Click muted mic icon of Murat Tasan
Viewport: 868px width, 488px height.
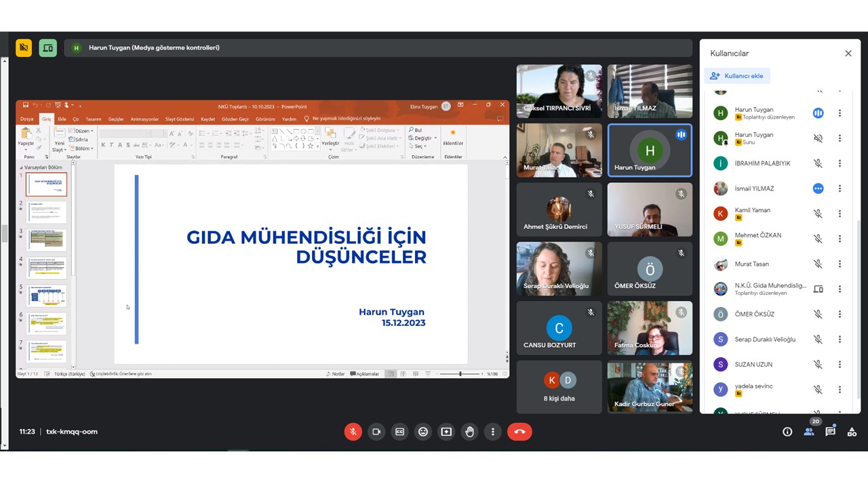coord(818,264)
